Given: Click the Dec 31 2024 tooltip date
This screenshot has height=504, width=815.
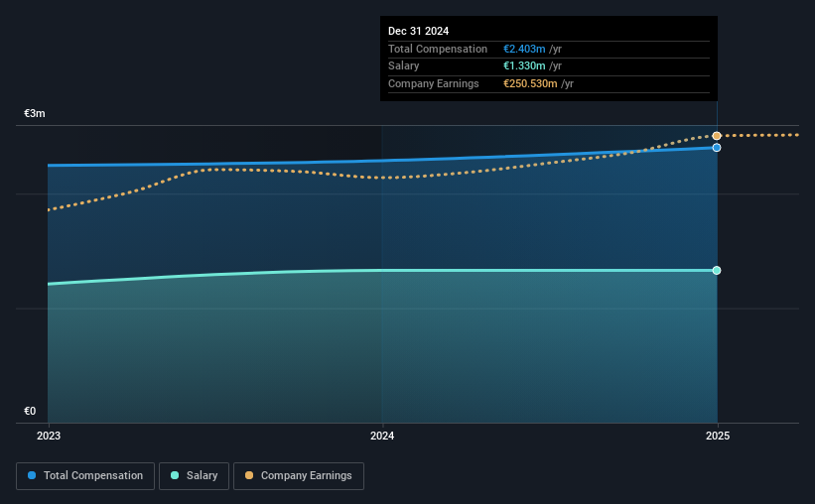Looking at the screenshot, I should pos(418,31).
